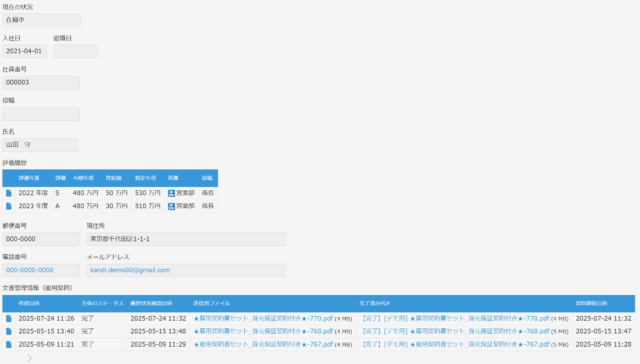Open record icon for 2025-07-24 11:26 row
The image size is (640, 364).
click(x=9, y=318)
